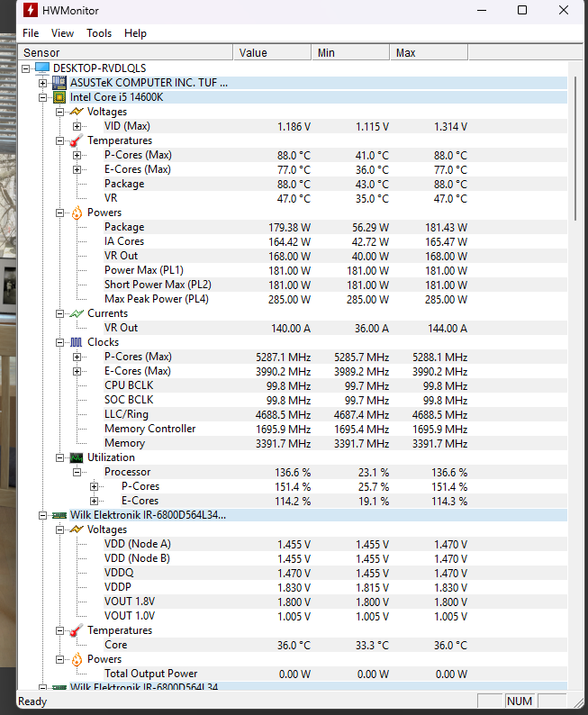The width and height of the screenshot is (588, 715).
Task: Open the File menu
Action: (31, 33)
